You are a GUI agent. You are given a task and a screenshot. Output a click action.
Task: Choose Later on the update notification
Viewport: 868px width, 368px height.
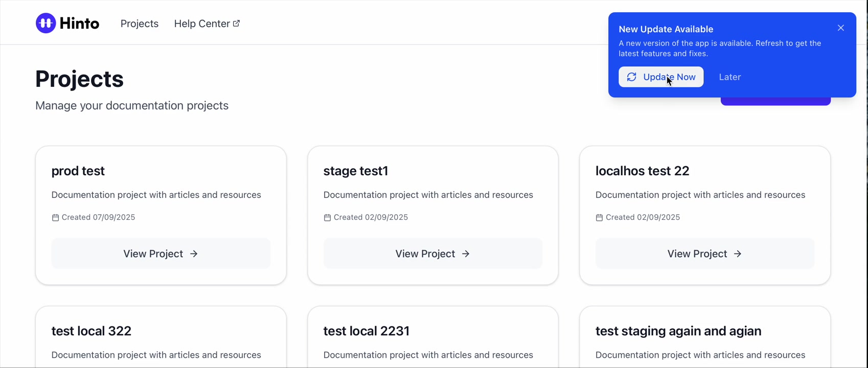pos(729,77)
